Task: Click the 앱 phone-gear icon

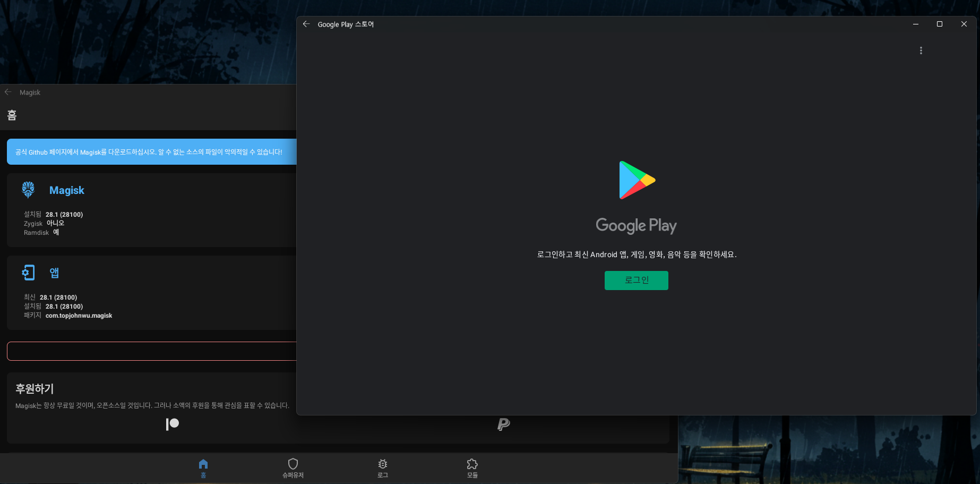Action: [28, 273]
